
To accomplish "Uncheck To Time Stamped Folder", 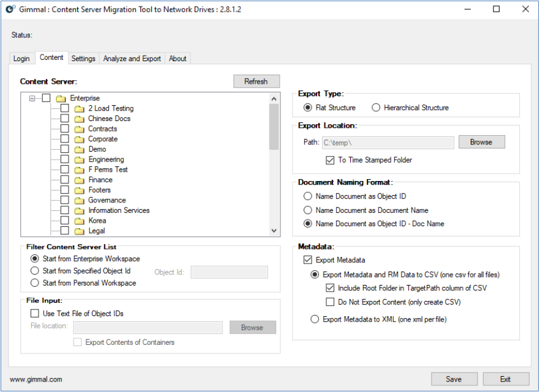I will point(330,160).
